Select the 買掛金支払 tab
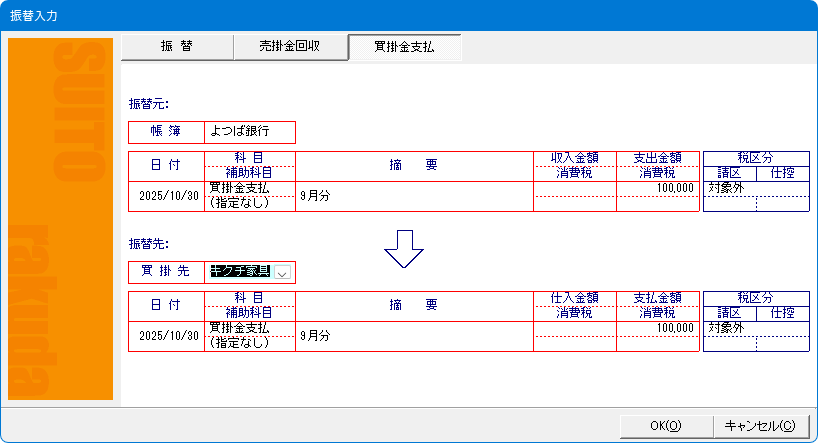 click(x=404, y=47)
